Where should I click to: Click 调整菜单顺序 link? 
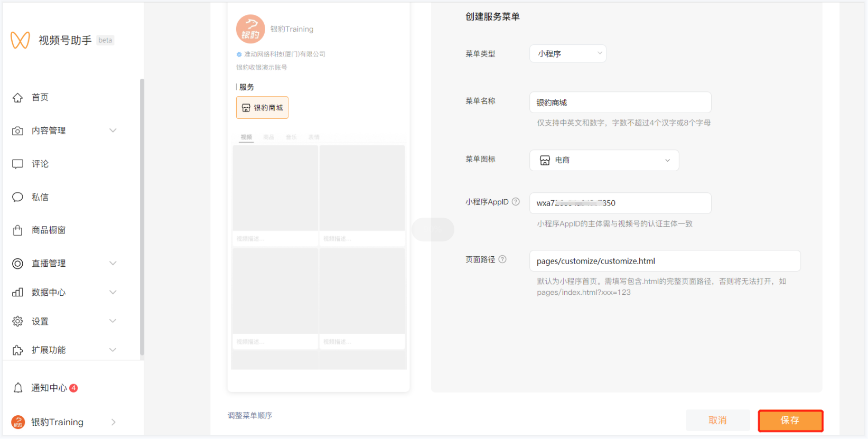[x=250, y=416]
